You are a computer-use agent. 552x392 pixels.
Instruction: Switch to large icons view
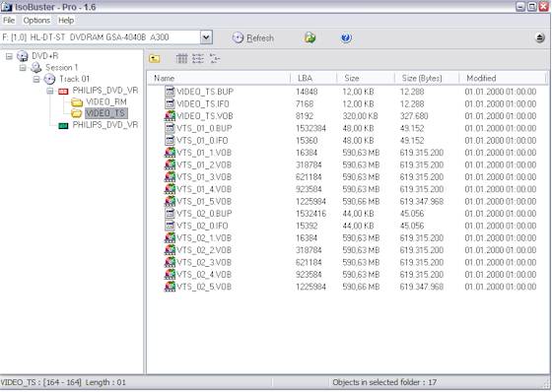[x=181, y=58]
